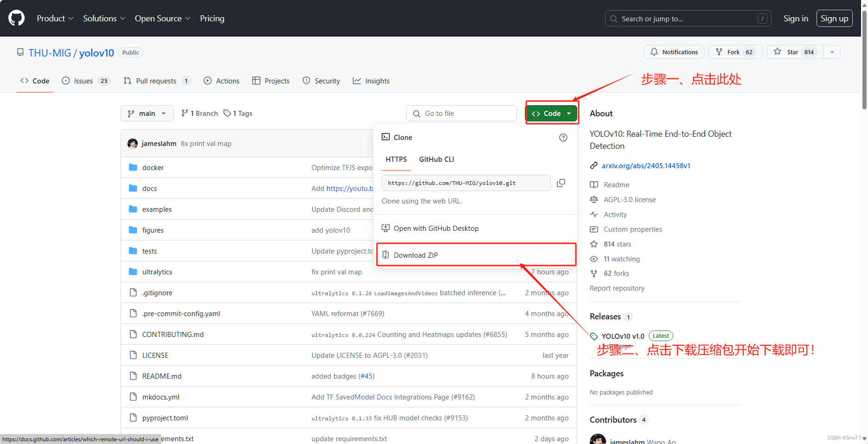Image resolution: width=868 pixels, height=444 pixels.
Task: Star the yolov10 repository
Action: click(795, 52)
